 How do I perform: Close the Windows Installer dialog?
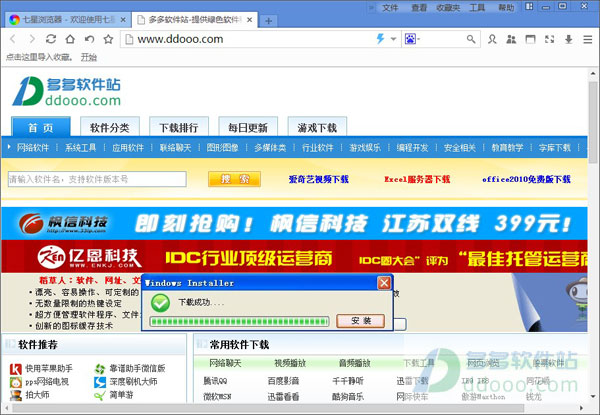click(x=384, y=283)
